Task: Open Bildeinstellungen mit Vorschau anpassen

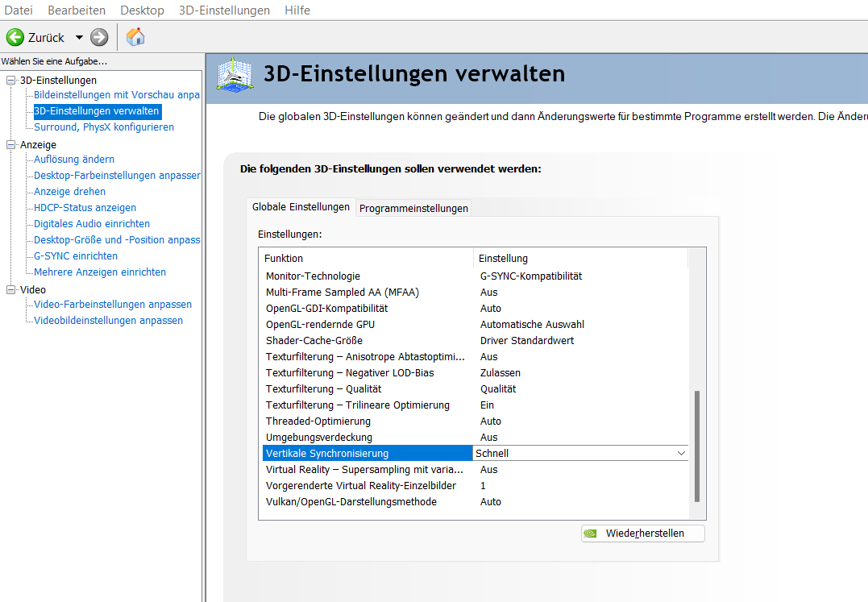Action: click(117, 94)
